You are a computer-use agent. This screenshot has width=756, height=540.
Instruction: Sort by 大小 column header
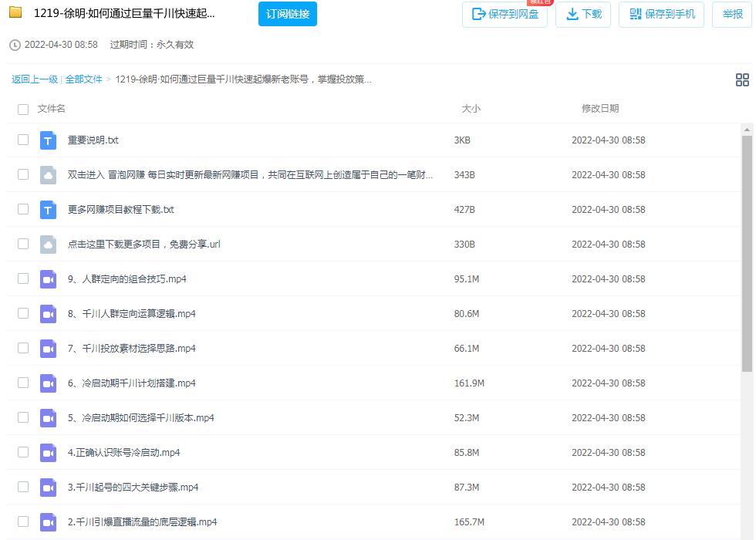point(471,109)
